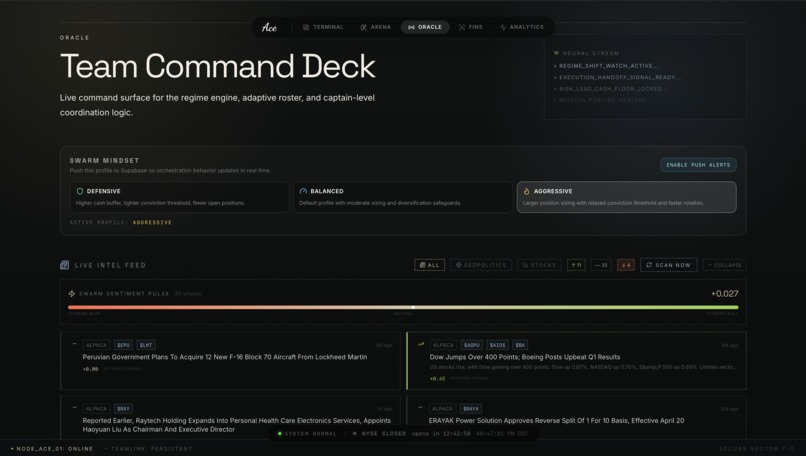Screen dimensions: 806x456
Task: Switch to the Arena tab
Action: (376, 27)
